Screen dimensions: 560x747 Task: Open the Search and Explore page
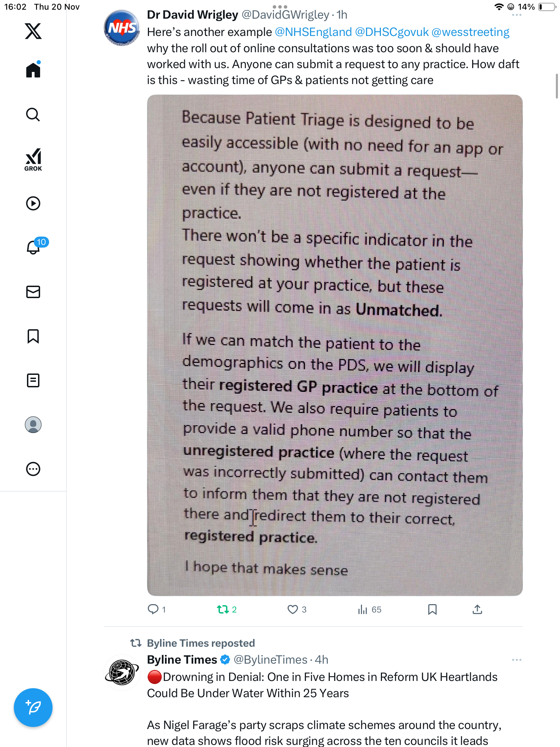pyautogui.click(x=33, y=114)
